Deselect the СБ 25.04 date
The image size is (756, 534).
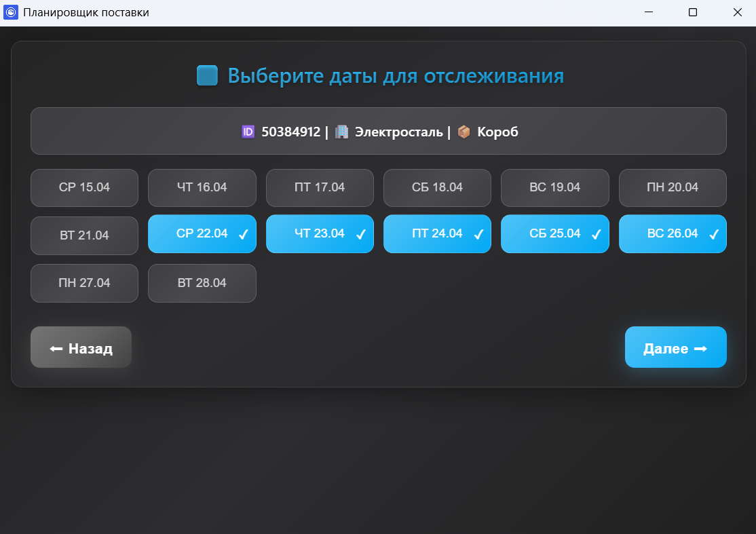[555, 233]
